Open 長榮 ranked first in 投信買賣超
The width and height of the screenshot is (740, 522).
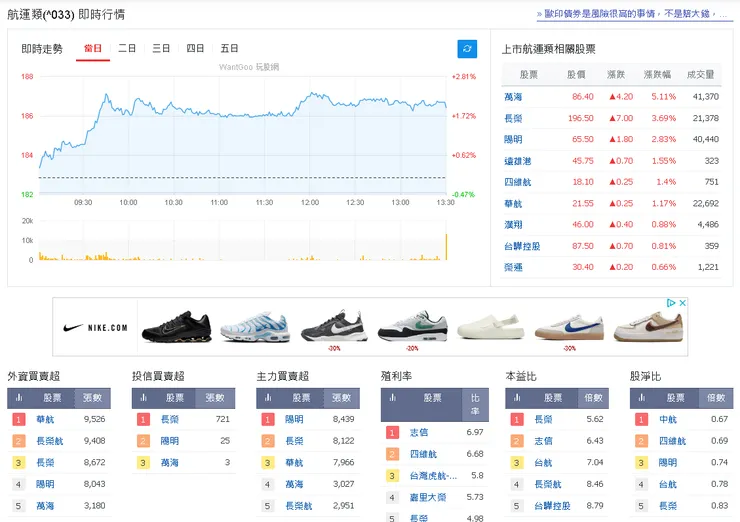coord(170,419)
